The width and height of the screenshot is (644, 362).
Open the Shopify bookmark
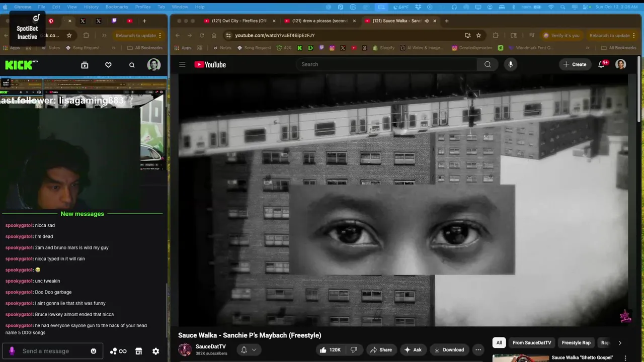tap(383, 48)
